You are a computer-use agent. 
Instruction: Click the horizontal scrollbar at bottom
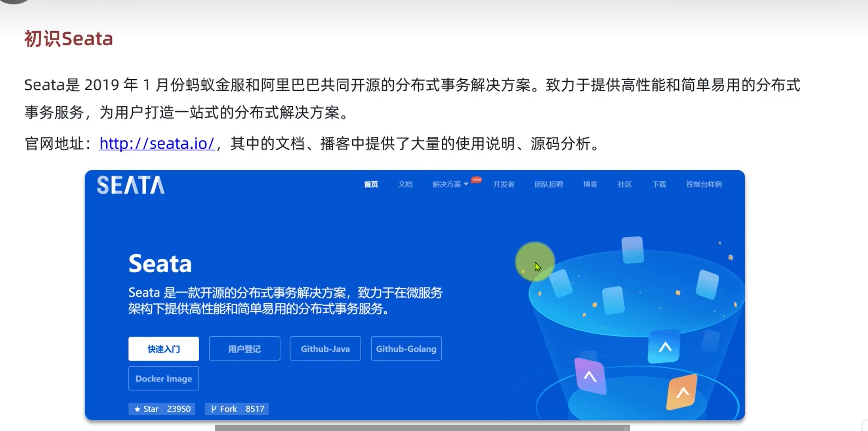point(422,428)
